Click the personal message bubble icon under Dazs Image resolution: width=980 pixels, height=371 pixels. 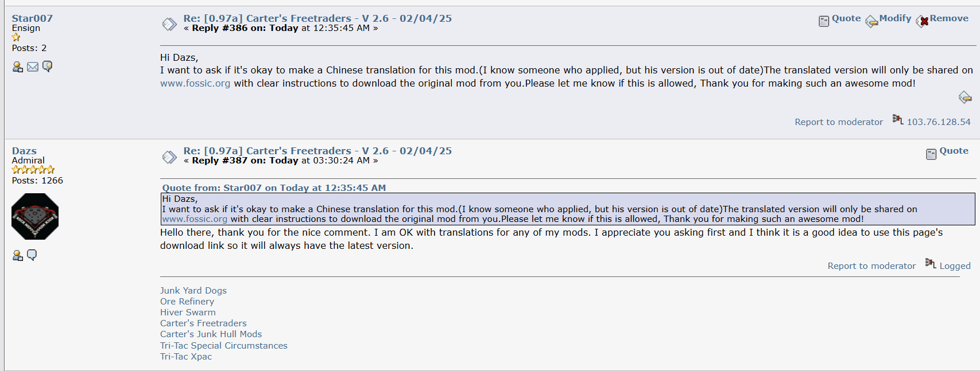pos(32,255)
